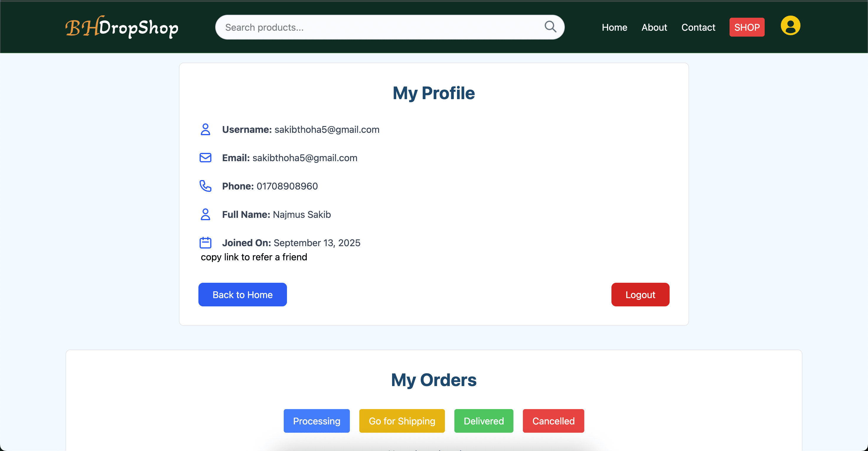Click the search magnifier icon
Screen dimensions: 868x451
coord(550,27)
